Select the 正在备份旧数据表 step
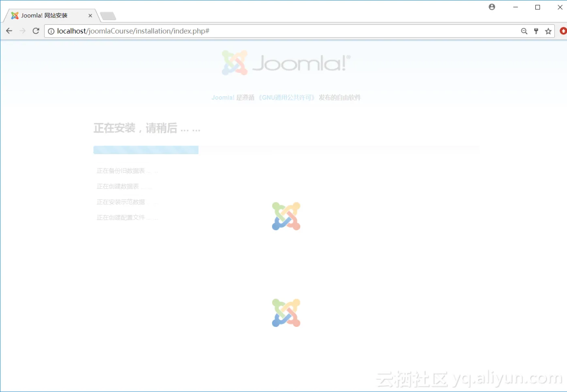This screenshot has width=567, height=392. (127, 171)
